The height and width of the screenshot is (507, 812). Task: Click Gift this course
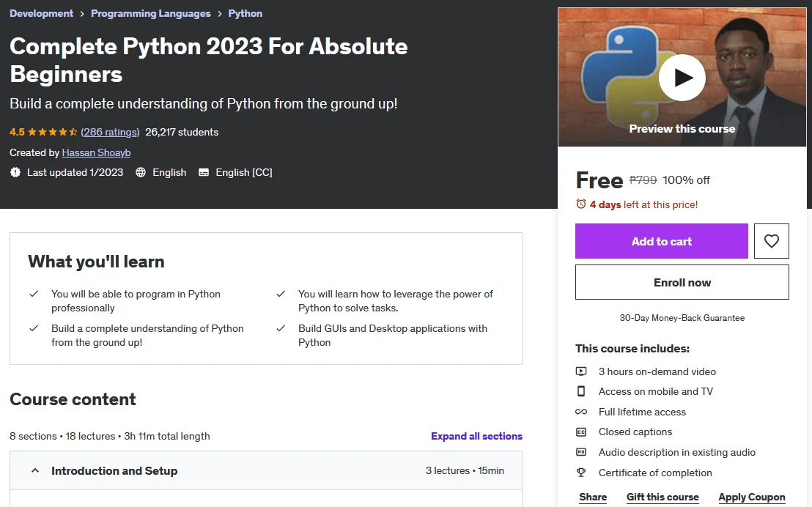[662, 497]
